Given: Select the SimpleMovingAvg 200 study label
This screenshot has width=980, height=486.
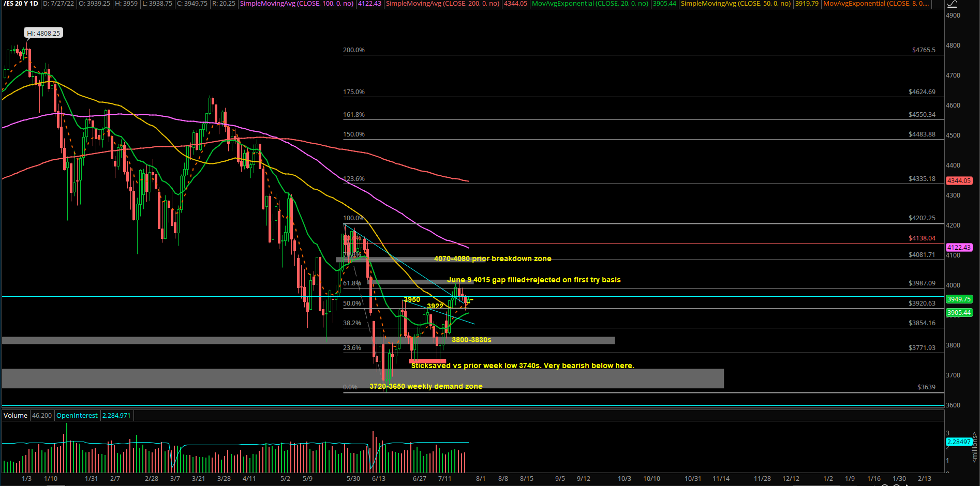Looking at the screenshot, I should [443, 4].
